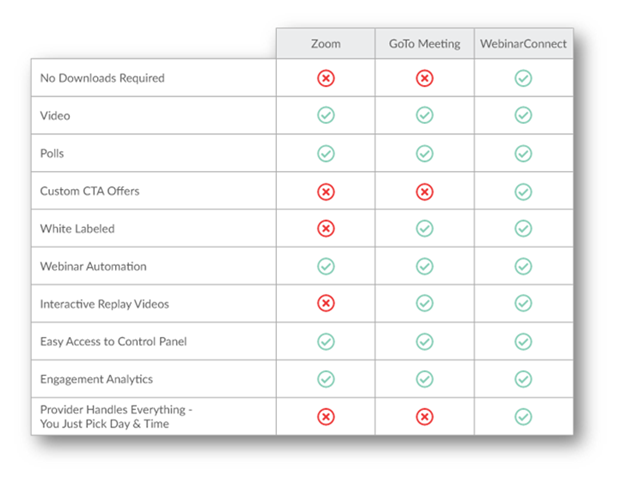The width and height of the screenshot is (624, 484).
Task: Click GoTo Meeting's red X for Provider Handles Everything
Action: pyautogui.click(x=425, y=417)
